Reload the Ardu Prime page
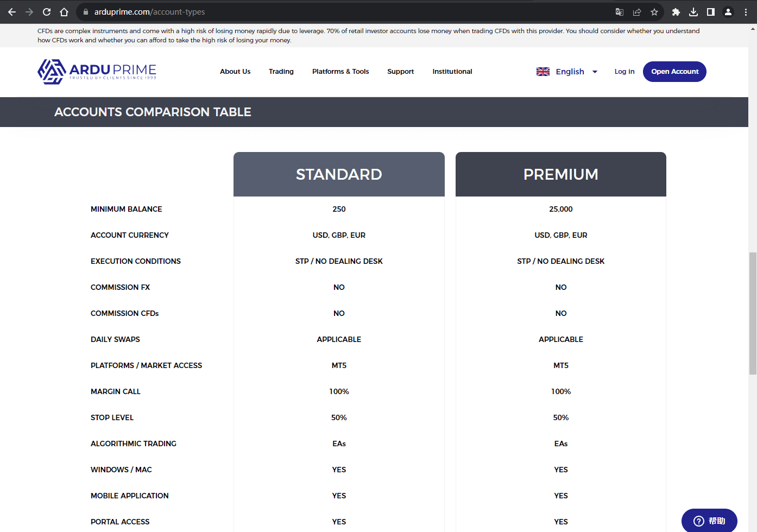The image size is (757, 532). point(47,12)
